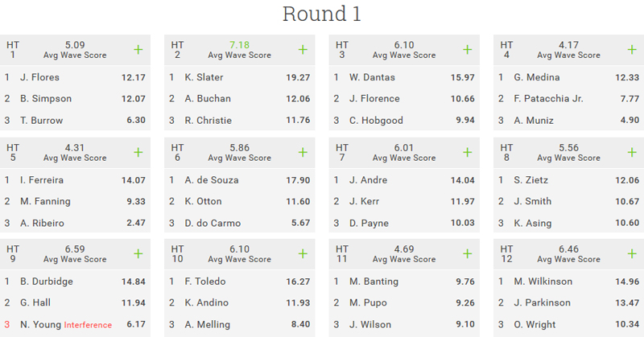This screenshot has width=644, height=337.
Task: Expand Heat 6 with its plus icon
Action: tap(303, 152)
